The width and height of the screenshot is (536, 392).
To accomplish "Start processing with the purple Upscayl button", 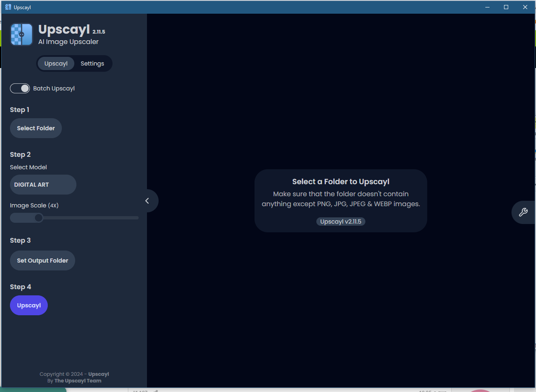I will [29, 305].
